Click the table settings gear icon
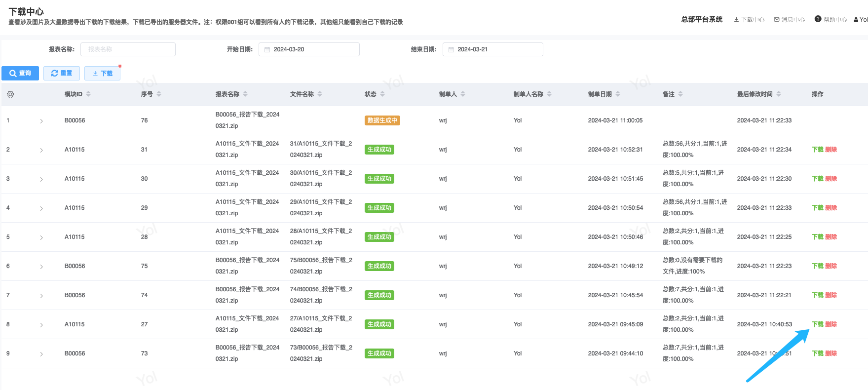The width and height of the screenshot is (868, 390). point(10,94)
